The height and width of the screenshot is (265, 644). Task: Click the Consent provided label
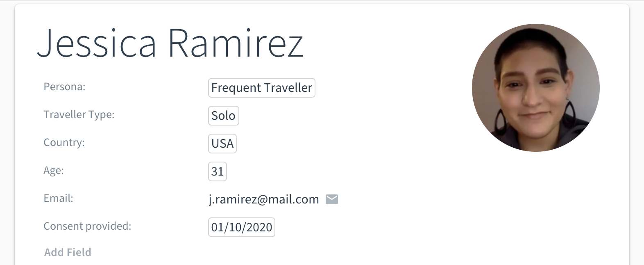pyautogui.click(x=87, y=226)
